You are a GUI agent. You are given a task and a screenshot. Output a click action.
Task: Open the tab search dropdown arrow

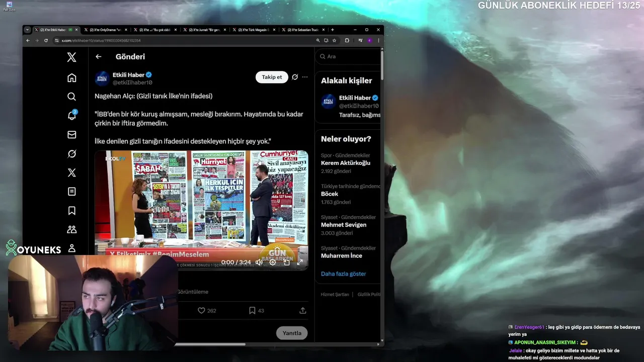click(x=27, y=30)
